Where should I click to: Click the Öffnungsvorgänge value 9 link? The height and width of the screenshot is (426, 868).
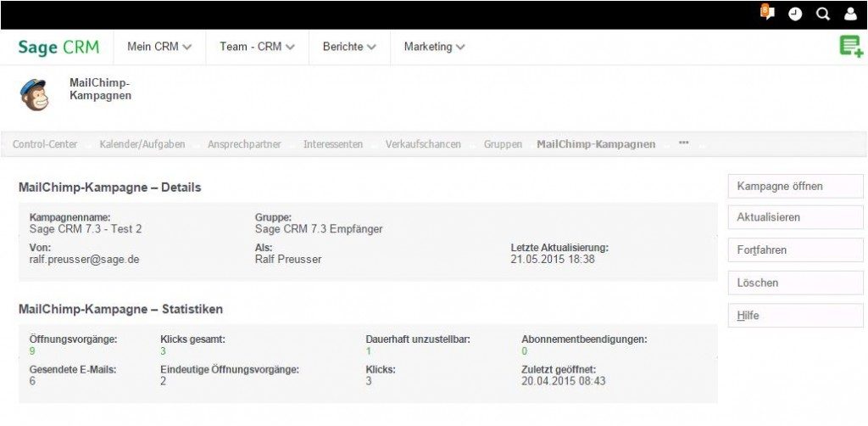[32, 350]
